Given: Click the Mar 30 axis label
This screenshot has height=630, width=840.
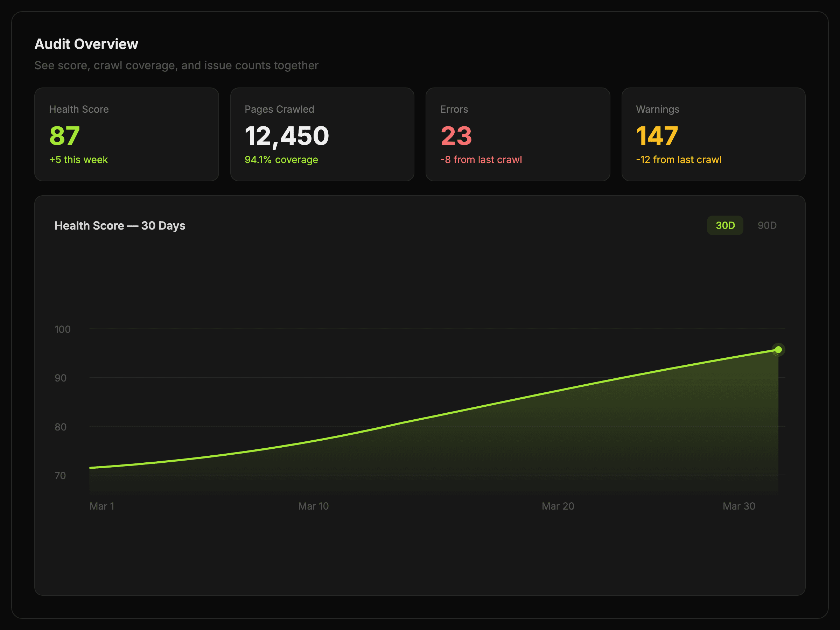Looking at the screenshot, I should (x=738, y=506).
